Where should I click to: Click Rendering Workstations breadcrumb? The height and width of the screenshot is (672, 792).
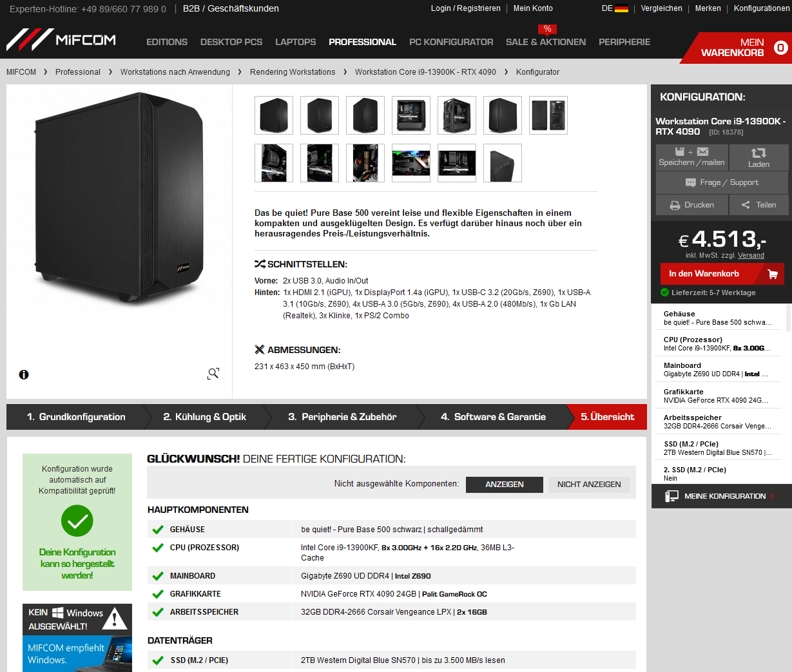[x=293, y=72]
